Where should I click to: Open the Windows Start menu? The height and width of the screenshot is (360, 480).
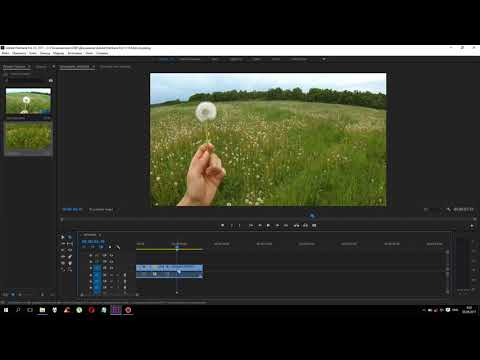(6, 310)
